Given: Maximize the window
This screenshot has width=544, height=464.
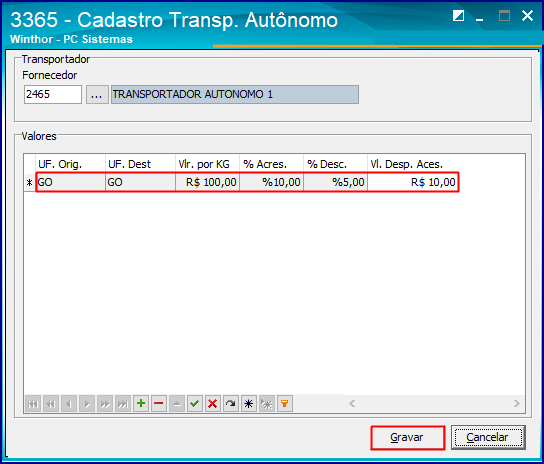Looking at the screenshot, I should coord(504,16).
